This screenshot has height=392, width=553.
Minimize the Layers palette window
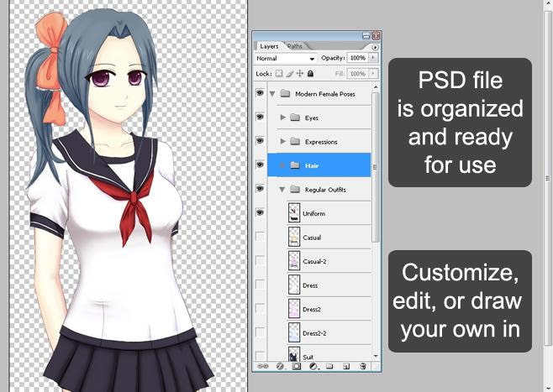[x=366, y=35]
